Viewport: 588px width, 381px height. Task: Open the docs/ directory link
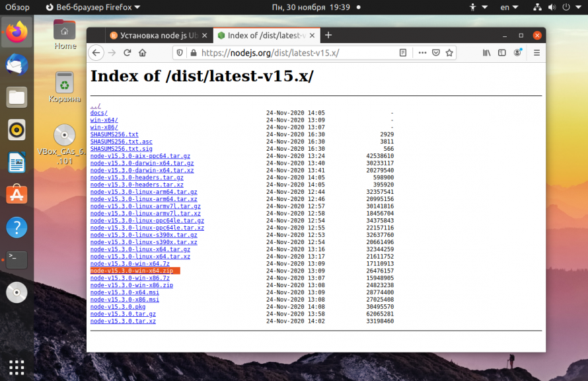tap(98, 113)
